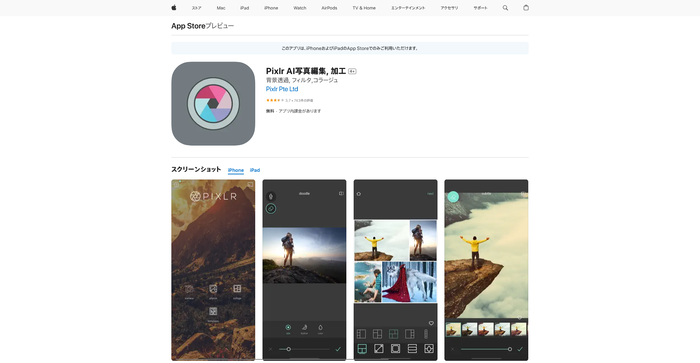Open the search magnifier icon
Screen dimensions: 700x363
[x=505, y=8]
